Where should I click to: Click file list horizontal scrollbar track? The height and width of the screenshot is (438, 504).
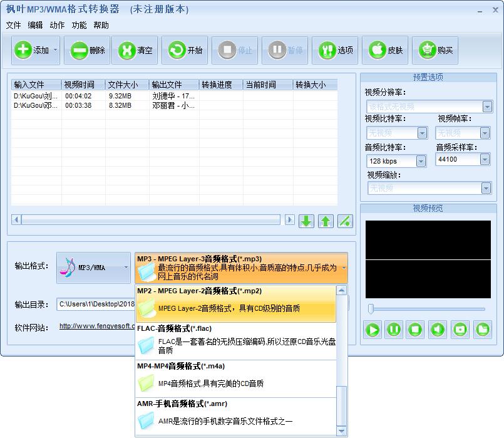click(151, 220)
